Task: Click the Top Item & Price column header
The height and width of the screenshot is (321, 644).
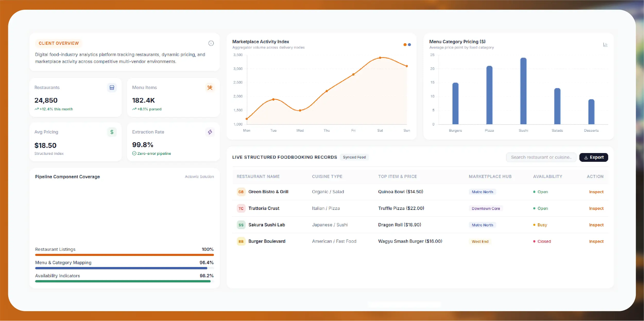Action: (x=397, y=176)
